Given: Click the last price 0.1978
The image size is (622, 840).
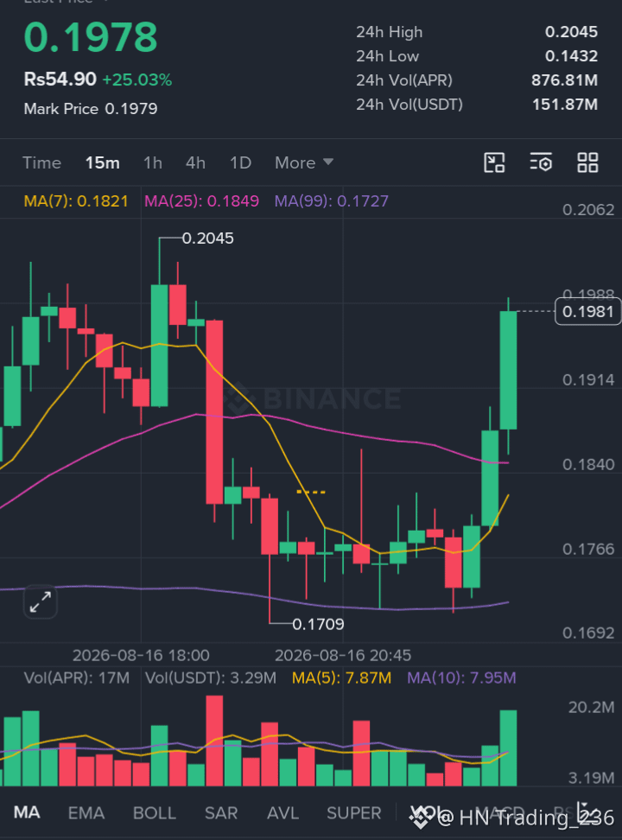Looking at the screenshot, I should click(x=91, y=37).
